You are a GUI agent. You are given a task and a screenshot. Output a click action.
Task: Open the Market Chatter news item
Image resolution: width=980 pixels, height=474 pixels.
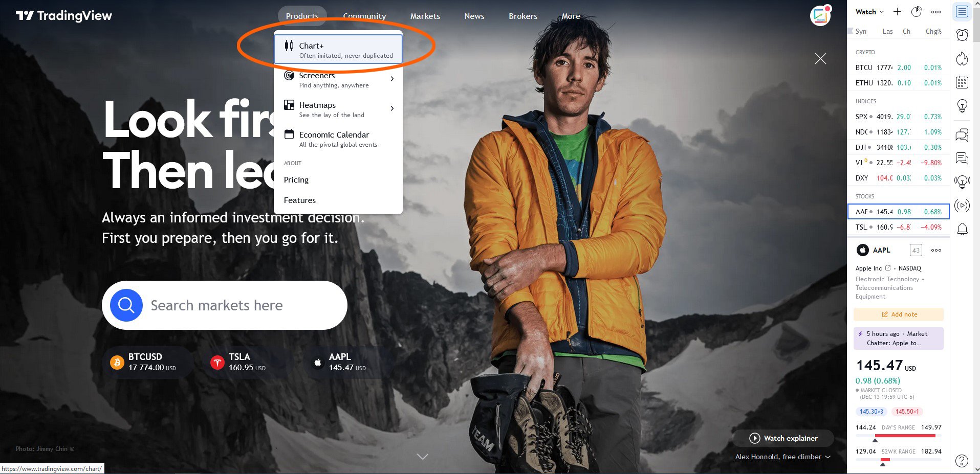click(899, 338)
